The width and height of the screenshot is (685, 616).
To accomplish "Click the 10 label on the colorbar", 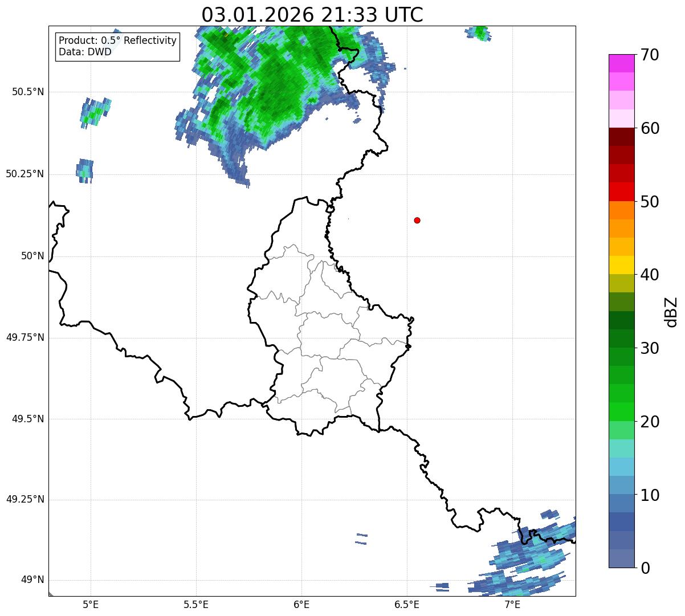I will pyautogui.click(x=650, y=495).
